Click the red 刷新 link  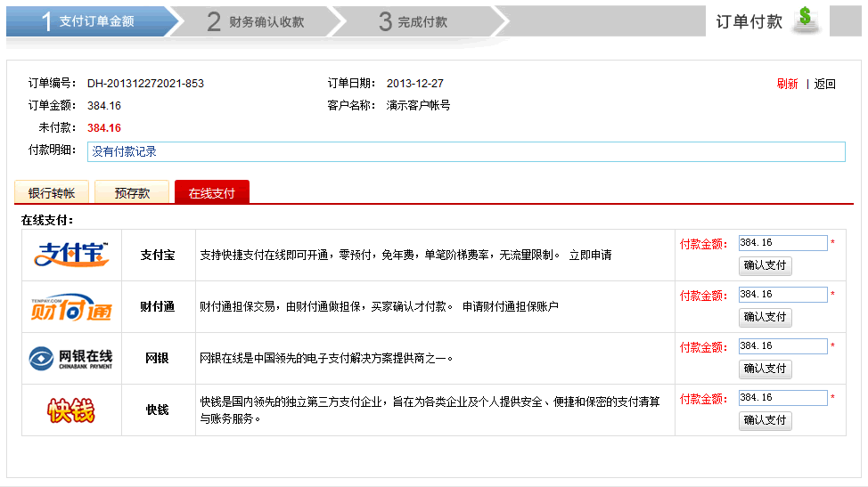787,84
